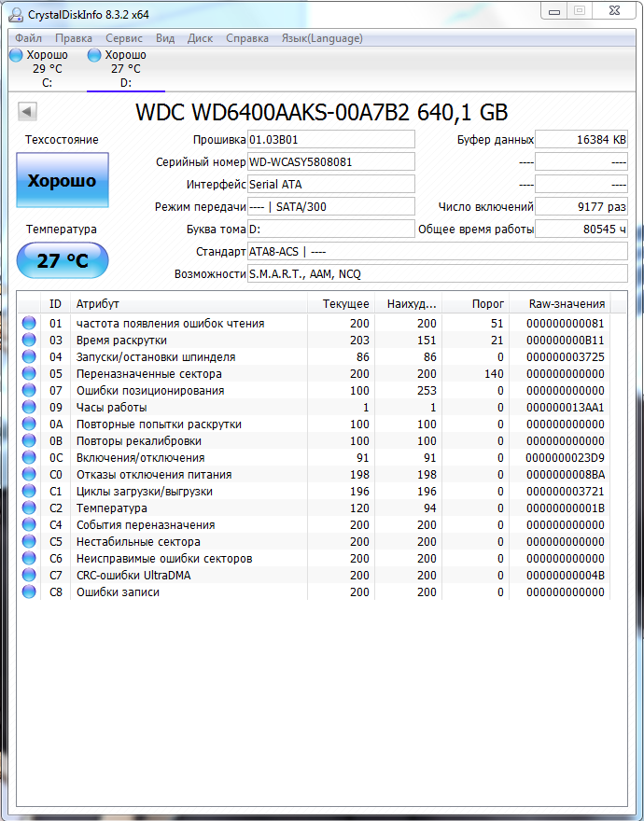The height and width of the screenshot is (821, 644).
Task: Click the status icon for the Температура attribute
Action: [x=29, y=508]
